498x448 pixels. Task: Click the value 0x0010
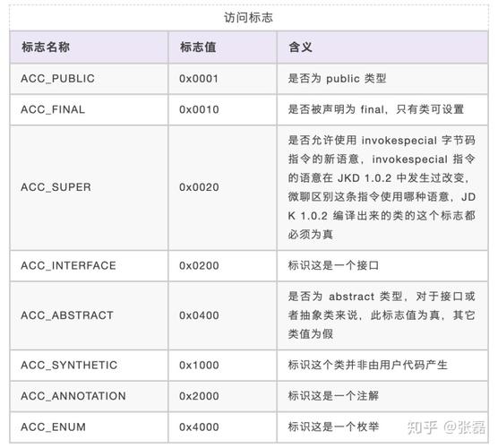click(199, 109)
